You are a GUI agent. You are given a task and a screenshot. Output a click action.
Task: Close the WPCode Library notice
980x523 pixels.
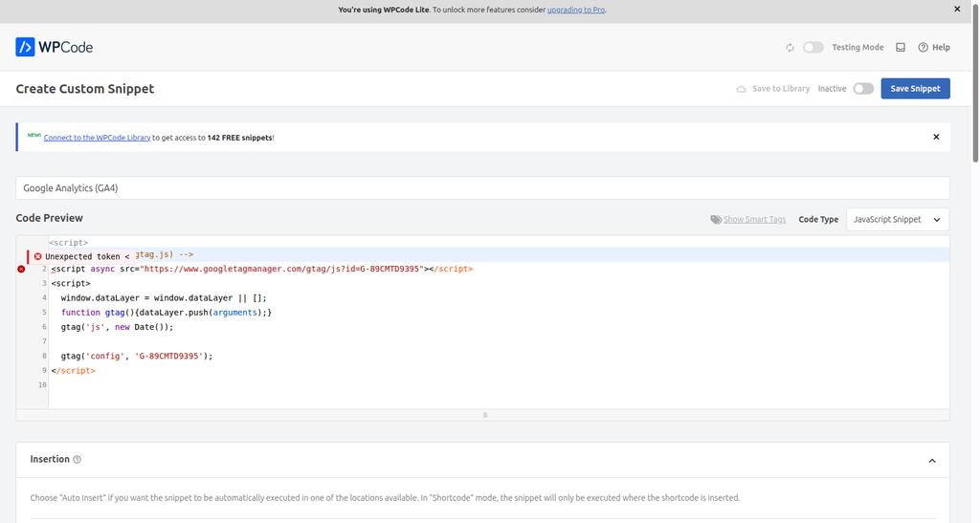click(x=936, y=138)
